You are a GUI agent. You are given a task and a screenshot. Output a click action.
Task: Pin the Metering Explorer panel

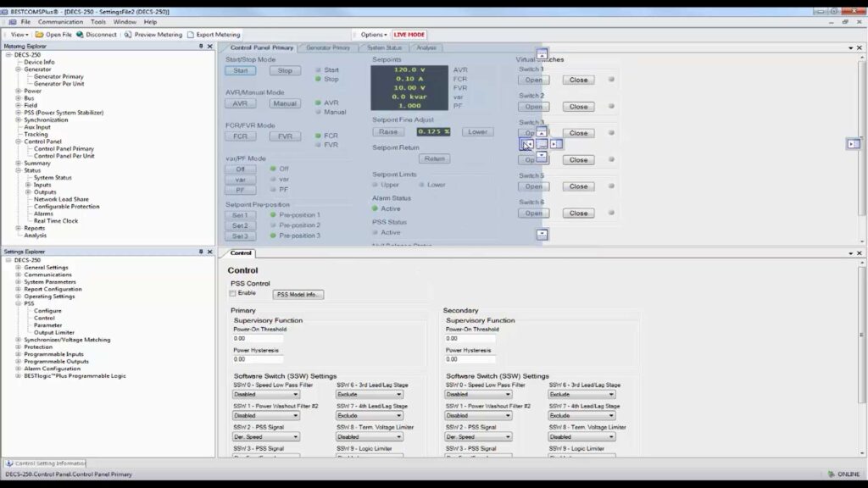[x=200, y=47]
